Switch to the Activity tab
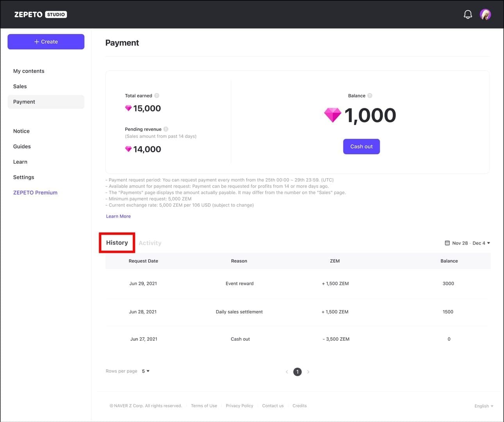Screen dimensions: 504x422 (x=150, y=243)
